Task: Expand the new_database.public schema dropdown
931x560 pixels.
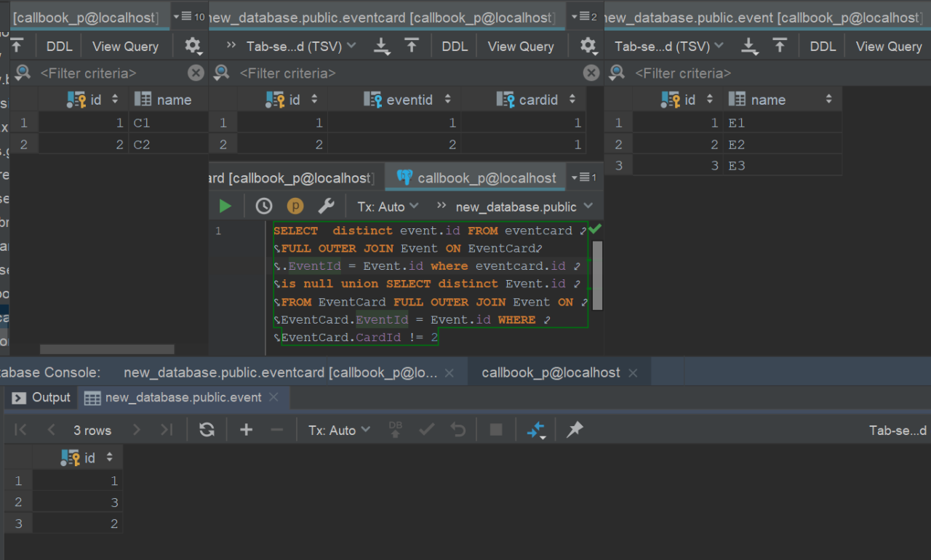Action: [524, 207]
